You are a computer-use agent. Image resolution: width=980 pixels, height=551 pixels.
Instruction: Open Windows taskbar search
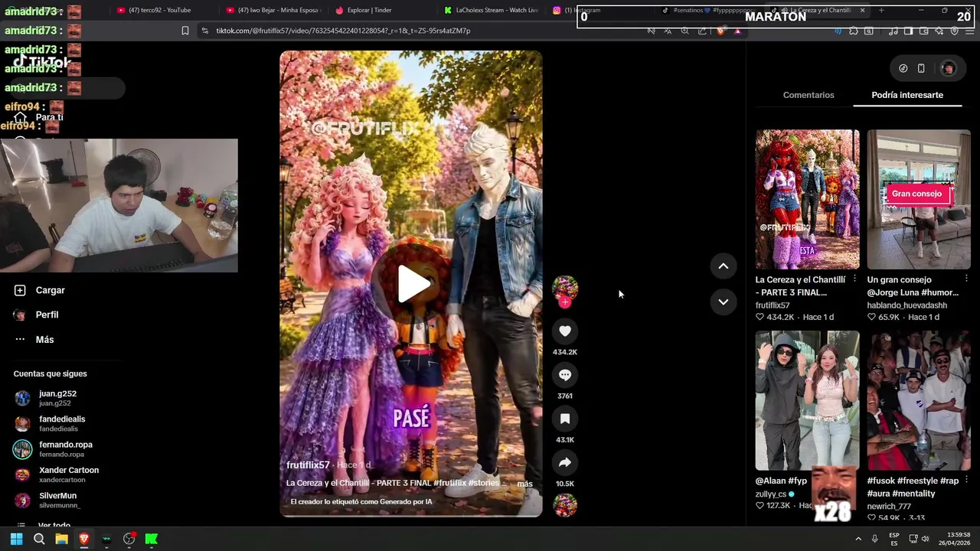[x=39, y=539]
